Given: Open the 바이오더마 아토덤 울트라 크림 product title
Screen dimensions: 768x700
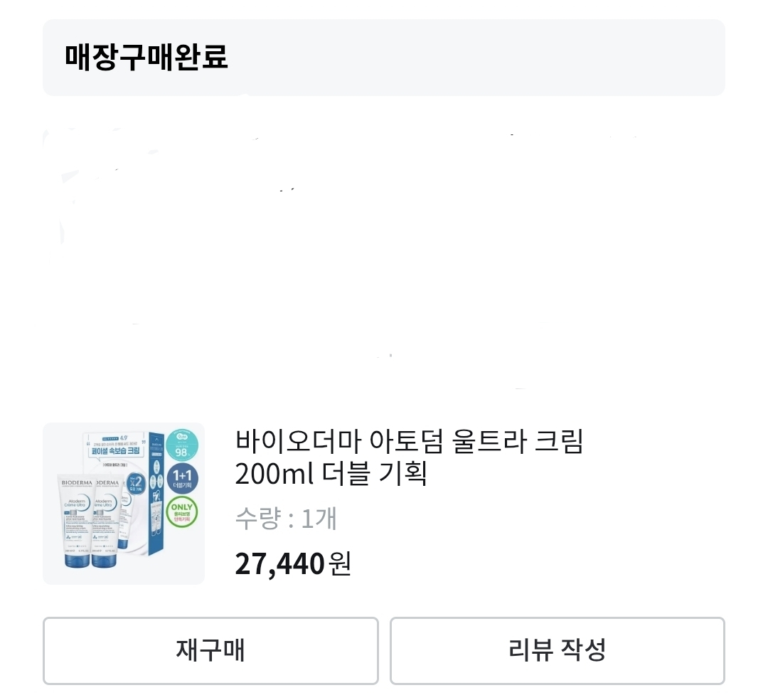Looking at the screenshot, I should (x=409, y=441).
